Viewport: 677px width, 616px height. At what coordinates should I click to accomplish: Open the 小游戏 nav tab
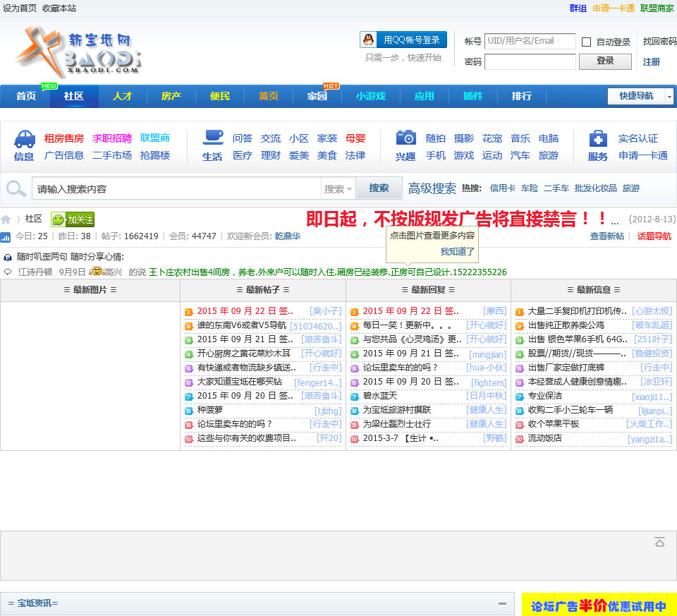pos(371,96)
